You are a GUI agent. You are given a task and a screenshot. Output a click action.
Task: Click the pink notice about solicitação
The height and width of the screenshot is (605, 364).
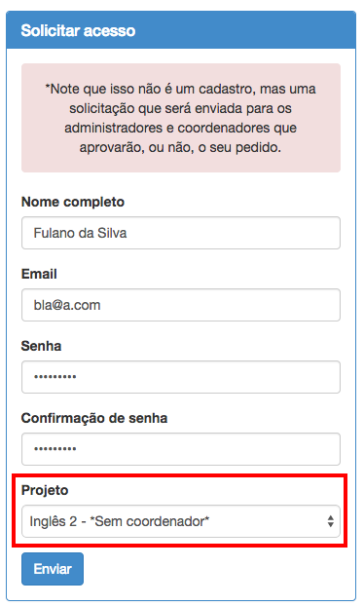click(x=181, y=118)
